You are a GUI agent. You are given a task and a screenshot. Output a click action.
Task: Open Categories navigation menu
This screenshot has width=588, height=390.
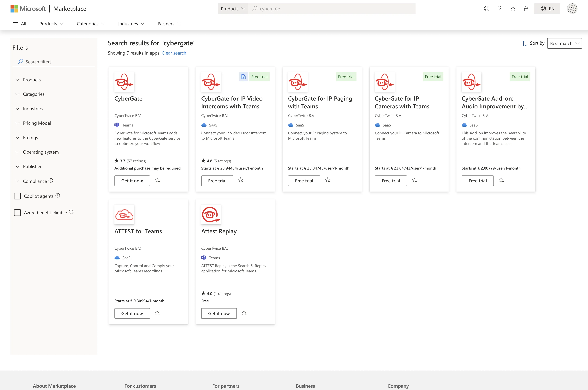click(91, 24)
